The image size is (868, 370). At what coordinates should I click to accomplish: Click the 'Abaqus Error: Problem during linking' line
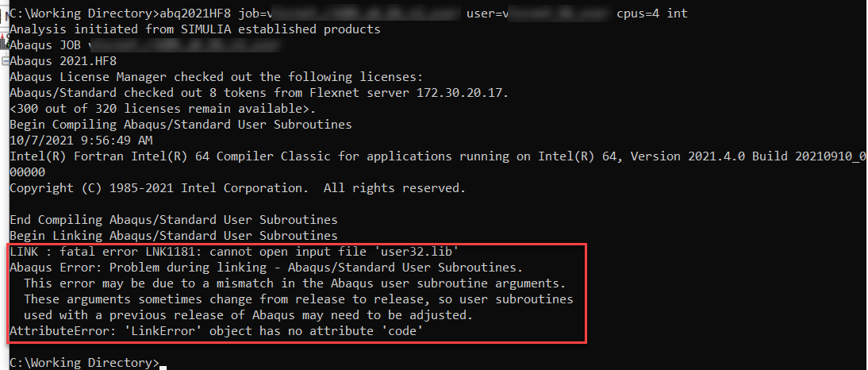pyautogui.click(x=266, y=267)
